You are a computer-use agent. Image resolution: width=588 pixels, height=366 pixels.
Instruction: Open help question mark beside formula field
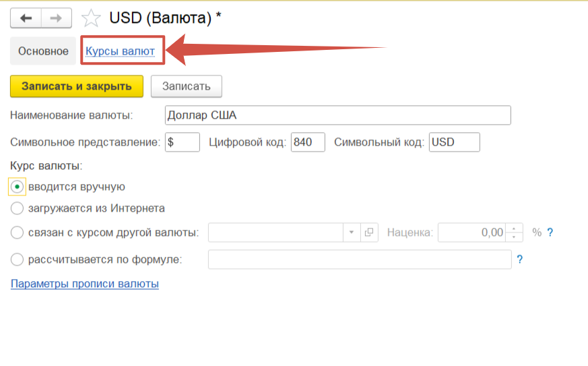coord(519,260)
